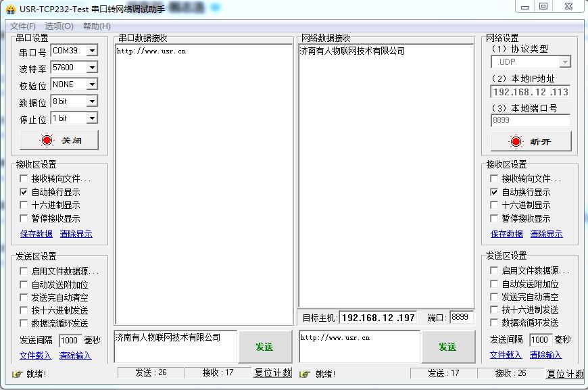Click the app icon in title bar
The height and width of the screenshot is (390, 588).
point(10,9)
